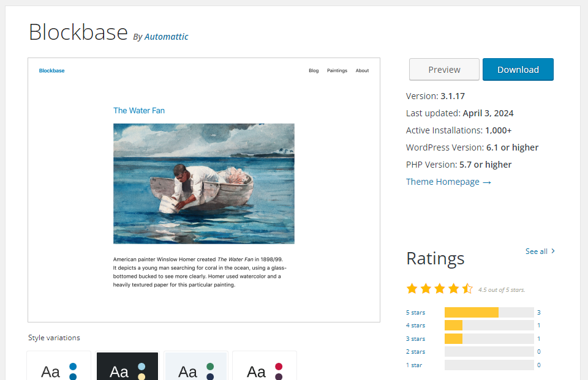Click Last updated April 3, 2024 text
The height and width of the screenshot is (380, 588).
coord(460,113)
